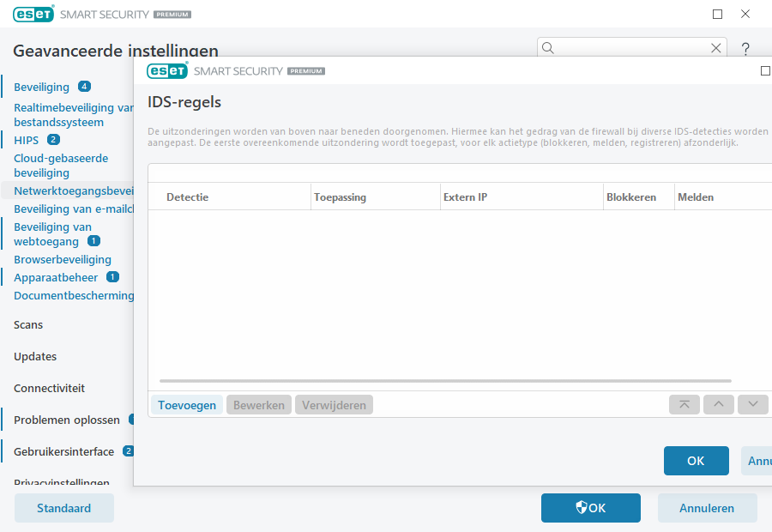This screenshot has height=532, width=772.
Task: Click the move-down chevron icon
Action: point(752,404)
